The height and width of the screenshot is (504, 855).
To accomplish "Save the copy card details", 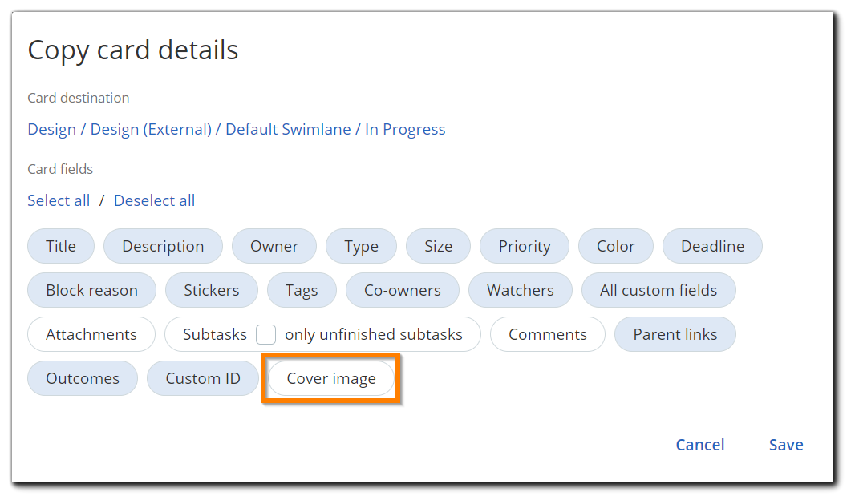I will 786,445.
